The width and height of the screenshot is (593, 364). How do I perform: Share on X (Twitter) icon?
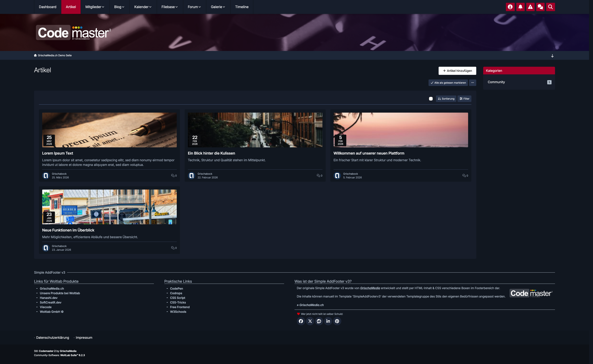point(310,321)
